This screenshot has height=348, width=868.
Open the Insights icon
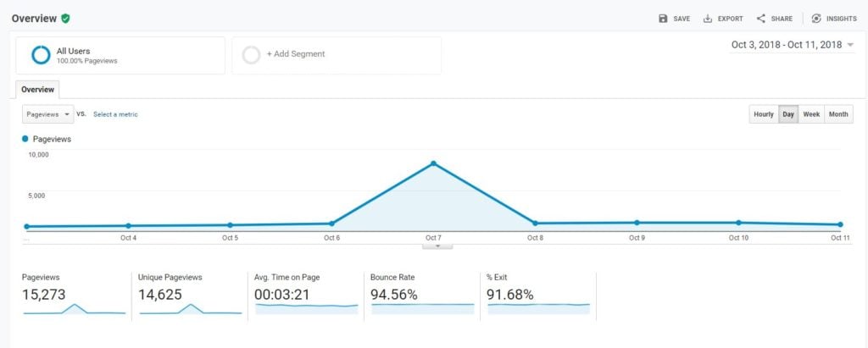coord(816,19)
